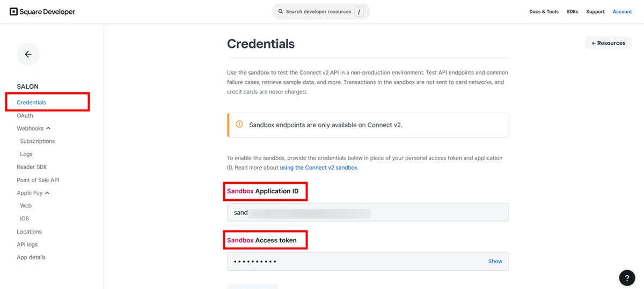
Task: Select the Sandbox Application ID field
Action: click(368, 213)
